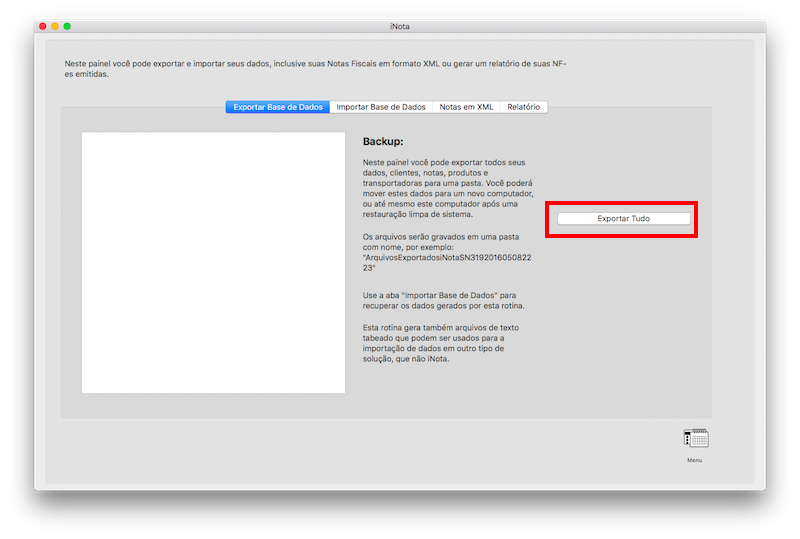Select the Exportar Base de Dados tab
The height and width of the screenshot is (539, 800).
[278, 107]
